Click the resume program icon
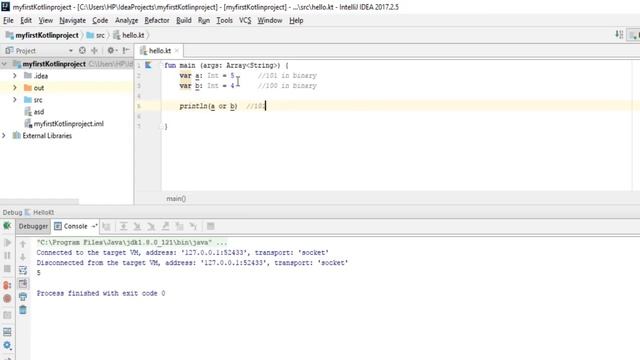Screen dimensions: 640x360 7,242
